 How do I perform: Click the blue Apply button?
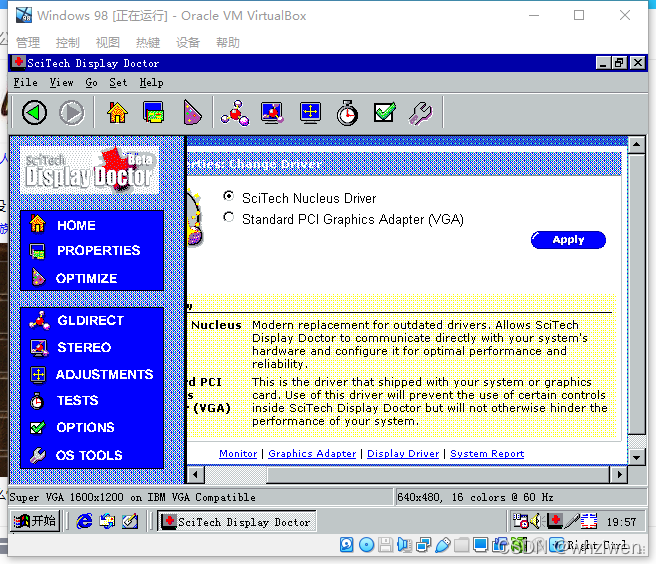click(568, 240)
